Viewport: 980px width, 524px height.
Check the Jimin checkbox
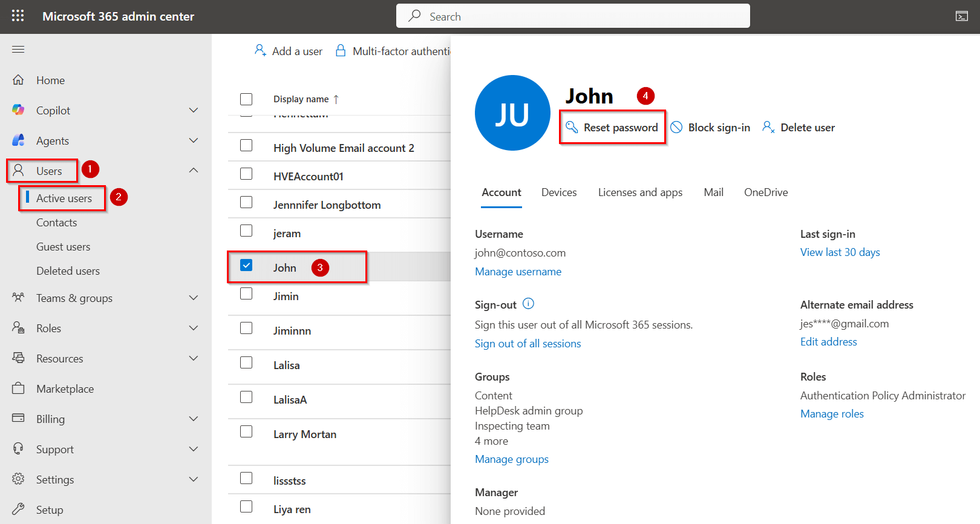pos(246,293)
